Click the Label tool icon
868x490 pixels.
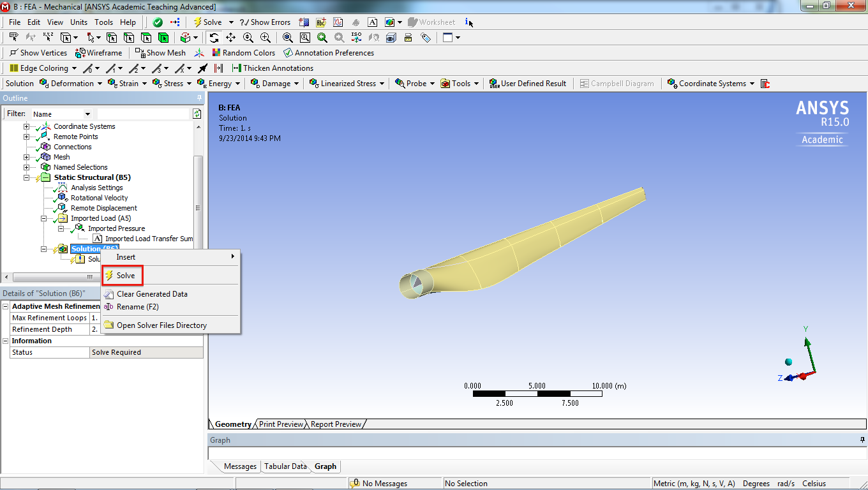(x=13, y=38)
